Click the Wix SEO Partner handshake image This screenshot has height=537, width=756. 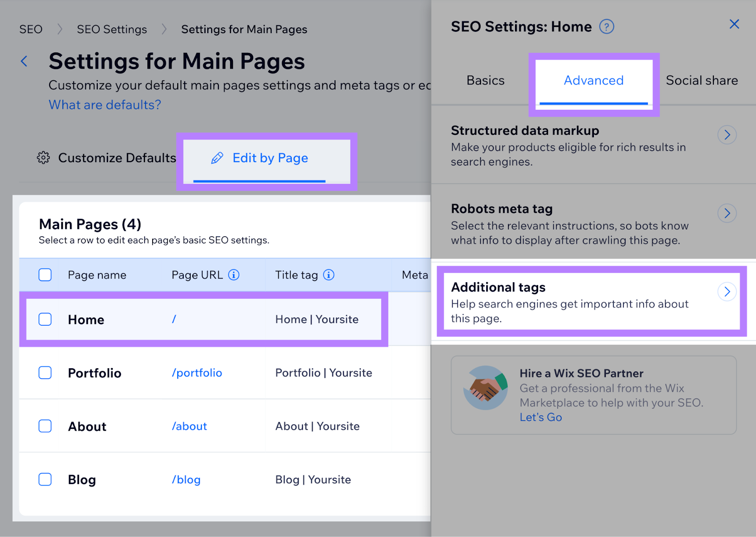point(485,388)
